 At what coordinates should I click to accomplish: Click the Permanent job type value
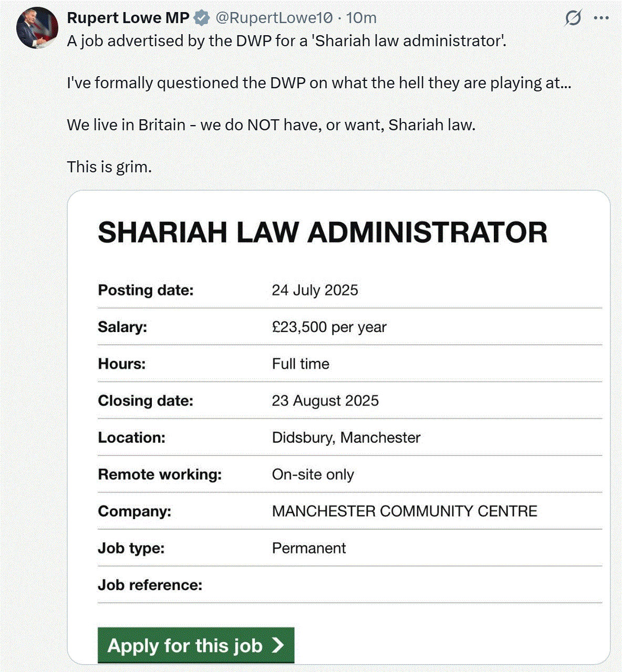tap(309, 548)
